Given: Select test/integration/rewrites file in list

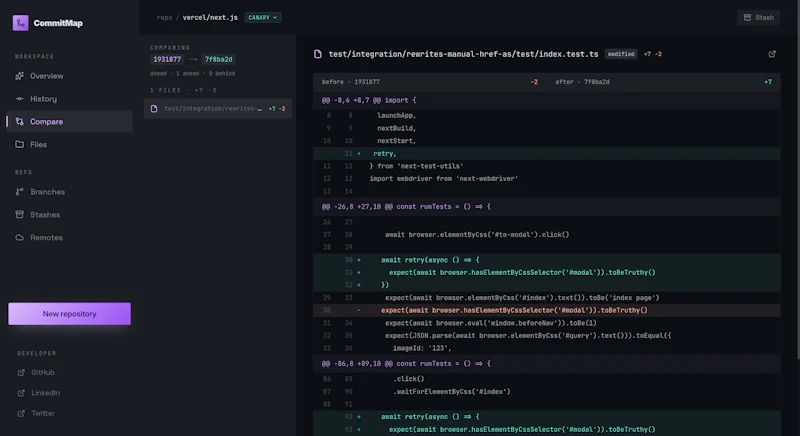Looking at the screenshot, I should 218,109.
